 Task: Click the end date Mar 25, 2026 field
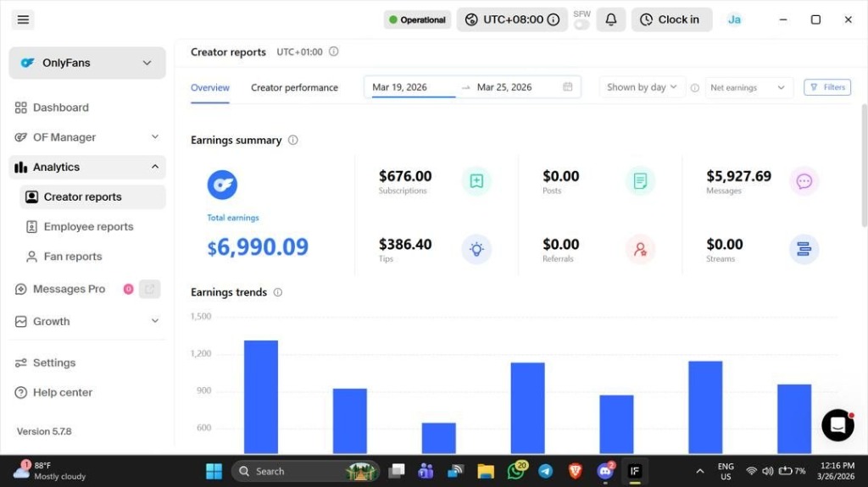518,87
